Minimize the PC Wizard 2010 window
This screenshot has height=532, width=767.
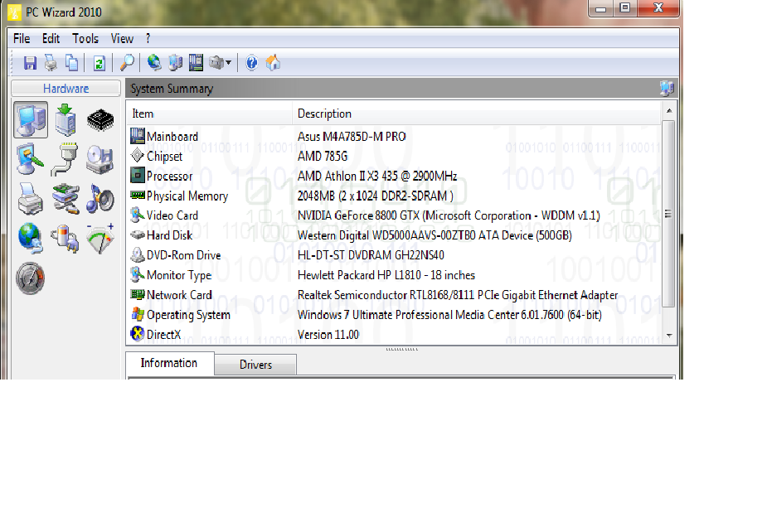point(601,7)
